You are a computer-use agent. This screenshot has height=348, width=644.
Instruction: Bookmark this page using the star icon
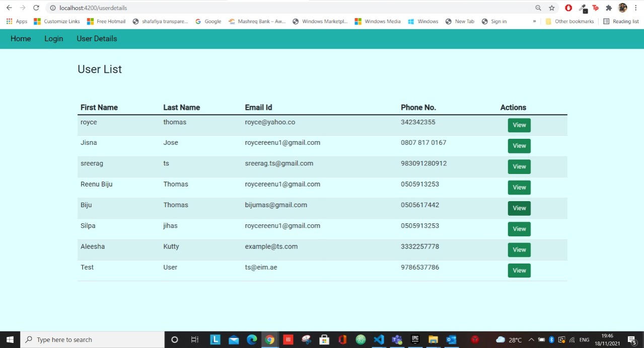point(551,8)
